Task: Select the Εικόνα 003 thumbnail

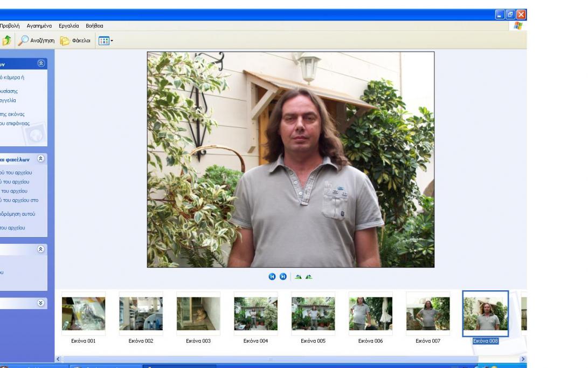Action: coord(198,314)
